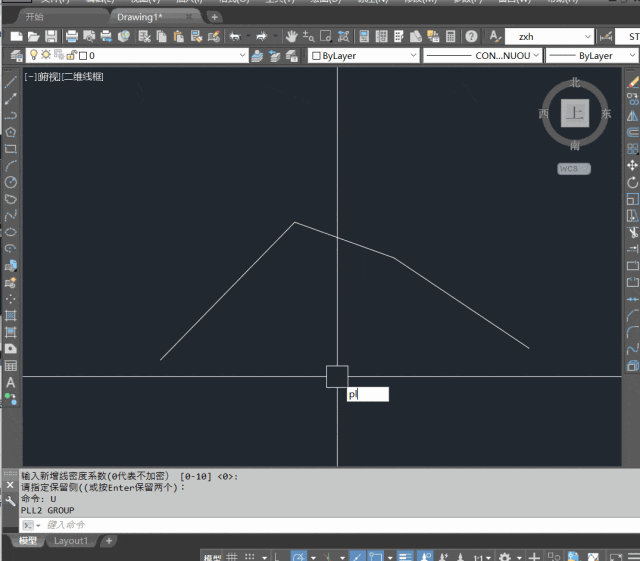The image size is (640, 561).
Task: Open the Plot preview icon
Action: 89,37
